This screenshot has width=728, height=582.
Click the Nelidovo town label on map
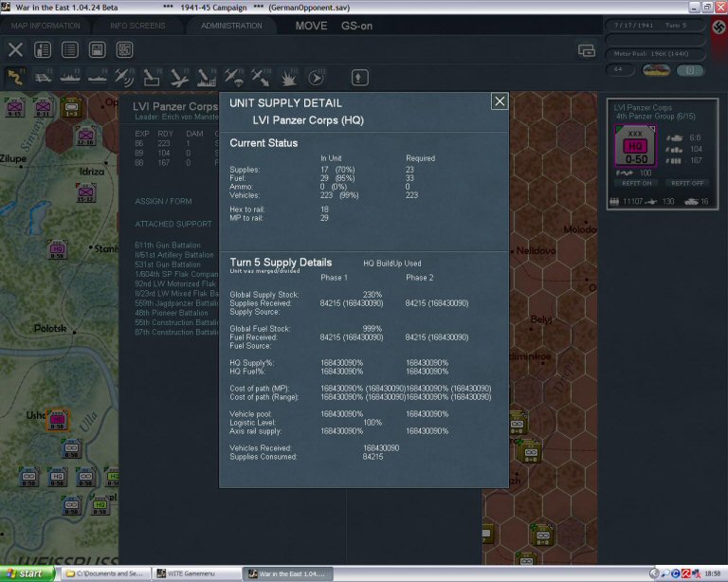536,250
